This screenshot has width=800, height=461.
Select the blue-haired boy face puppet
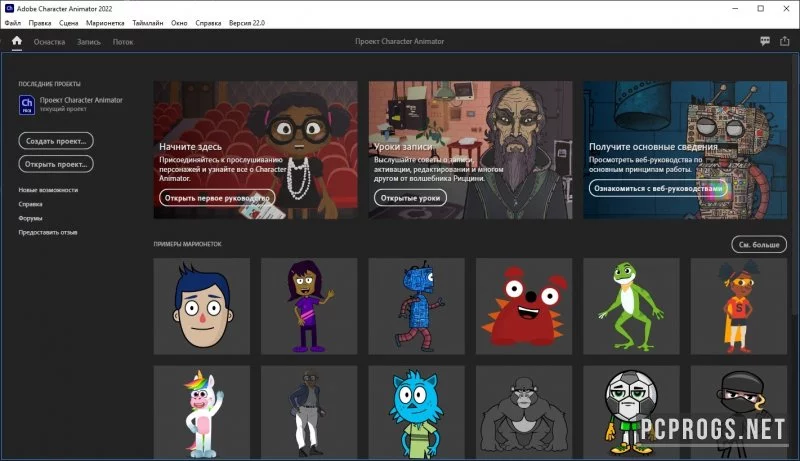(202, 306)
